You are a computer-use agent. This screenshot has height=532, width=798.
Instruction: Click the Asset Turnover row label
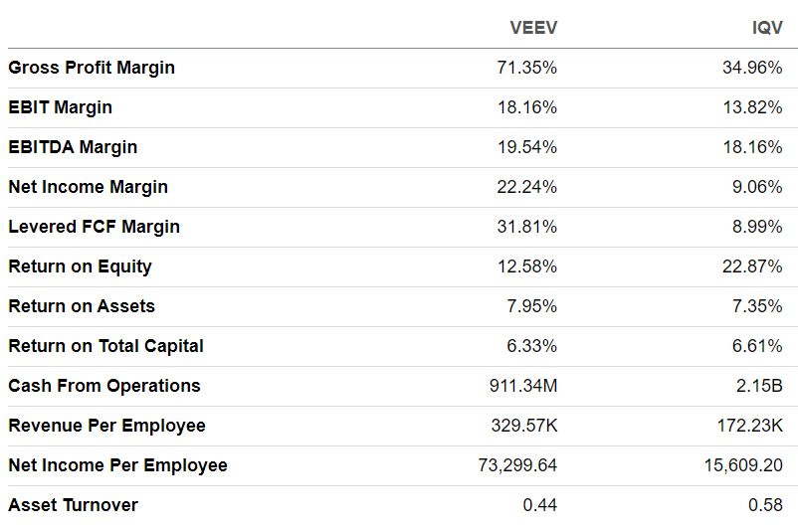[x=73, y=505]
